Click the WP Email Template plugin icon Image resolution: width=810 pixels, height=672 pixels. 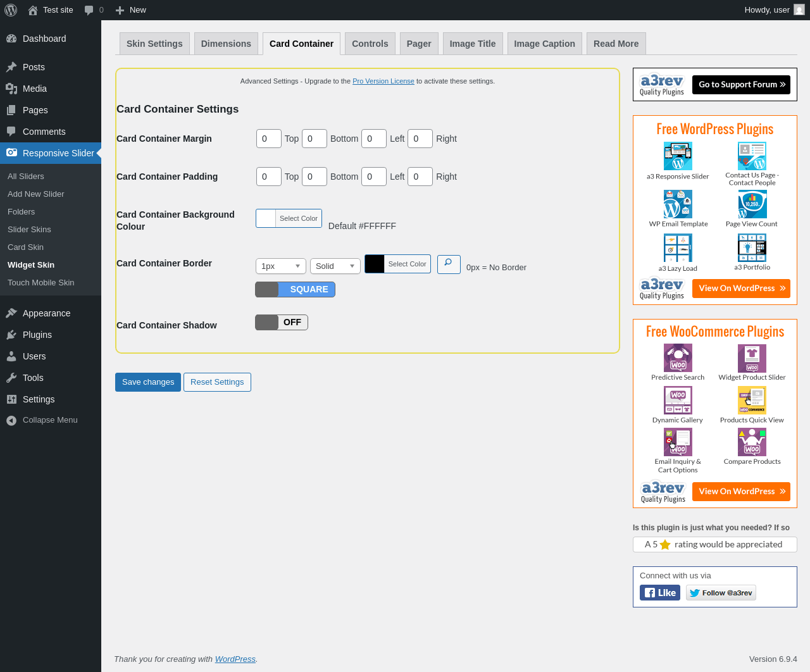[x=678, y=204]
